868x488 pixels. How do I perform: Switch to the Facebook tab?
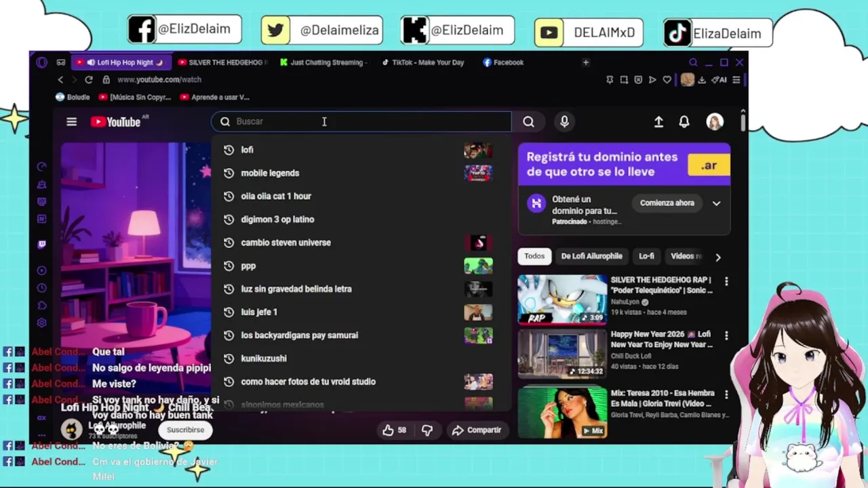[505, 62]
